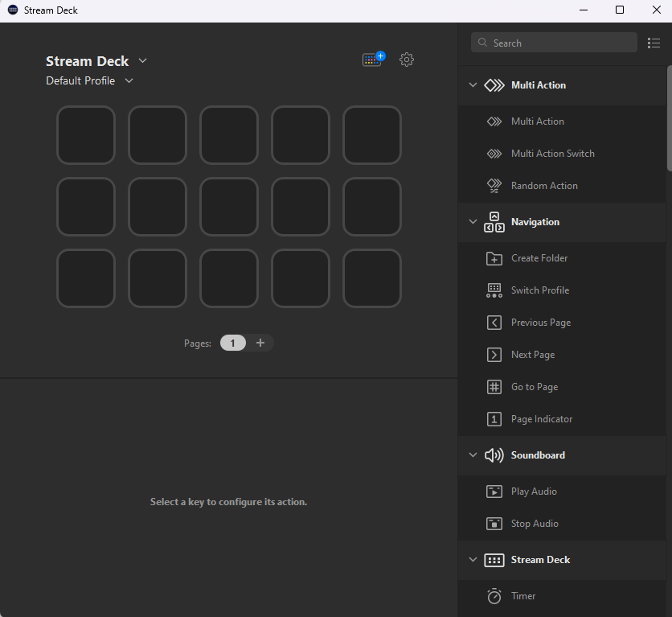Click the Multi Action Switch label
This screenshot has height=617, width=672.
click(553, 154)
